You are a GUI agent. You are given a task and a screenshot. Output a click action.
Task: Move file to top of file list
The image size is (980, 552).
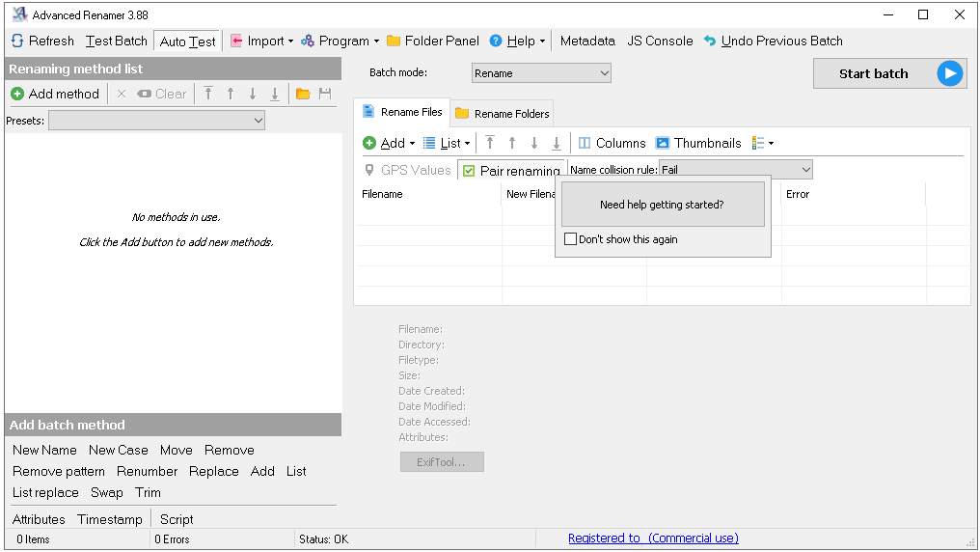(490, 143)
